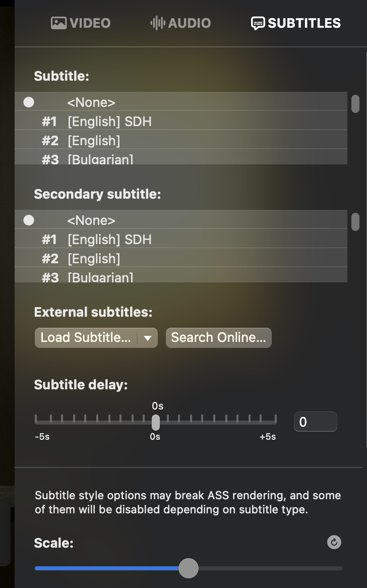Reset subtitle scale with the circular arrow icon
This screenshot has height=588, width=367.
click(334, 542)
